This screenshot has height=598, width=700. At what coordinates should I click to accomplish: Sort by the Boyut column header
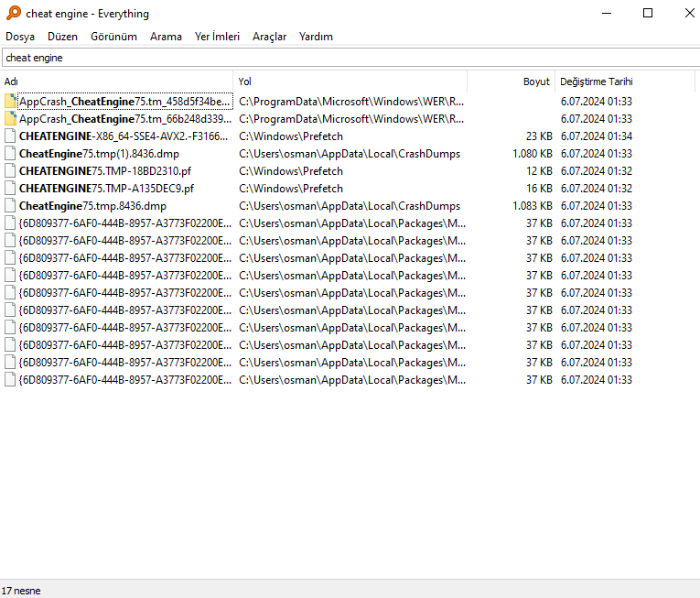pos(512,82)
